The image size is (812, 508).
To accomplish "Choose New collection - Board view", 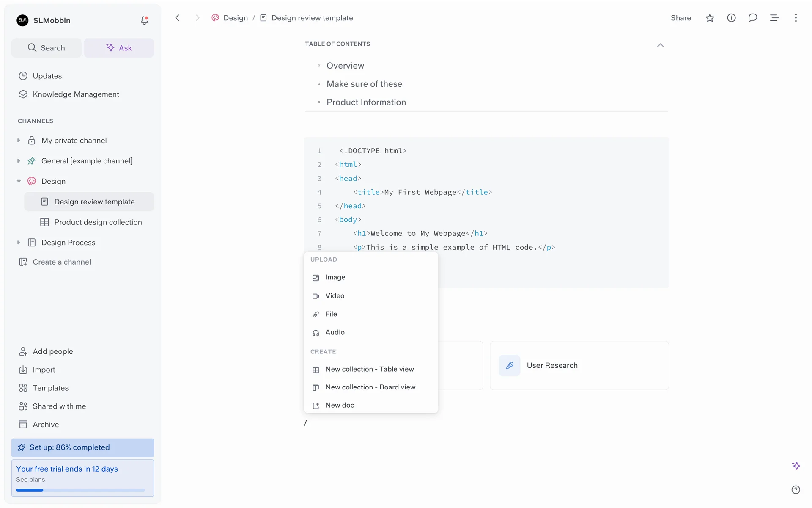I will (x=370, y=387).
